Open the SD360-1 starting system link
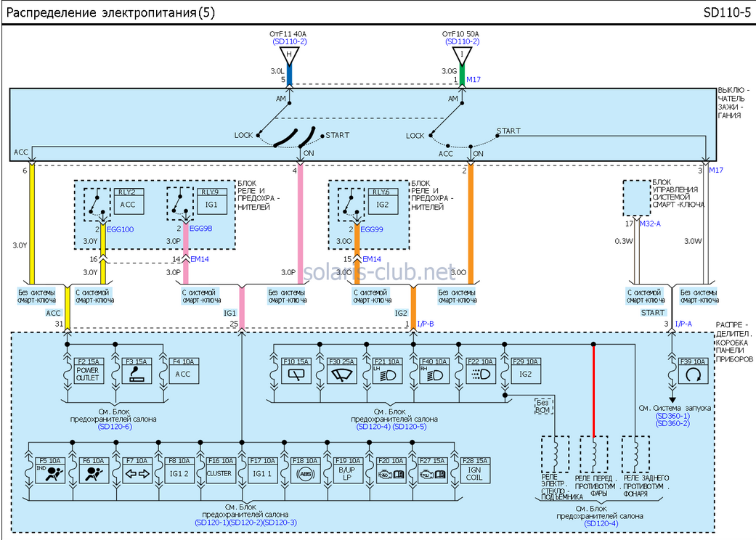 [672, 416]
